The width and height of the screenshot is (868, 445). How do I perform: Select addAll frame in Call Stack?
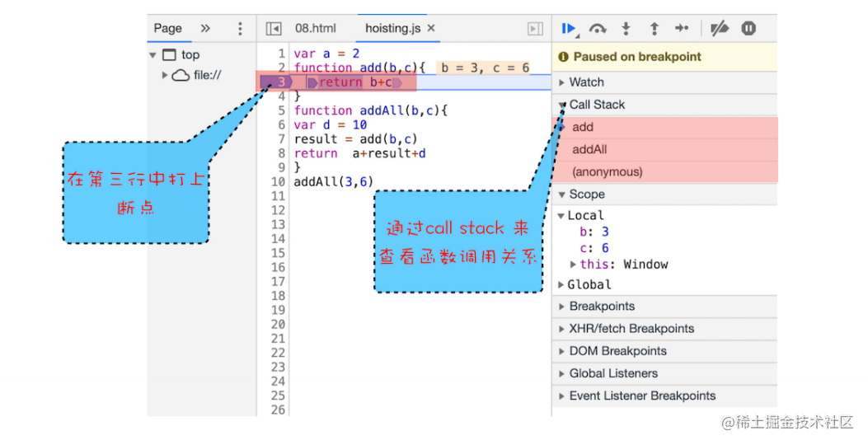tap(589, 150)
